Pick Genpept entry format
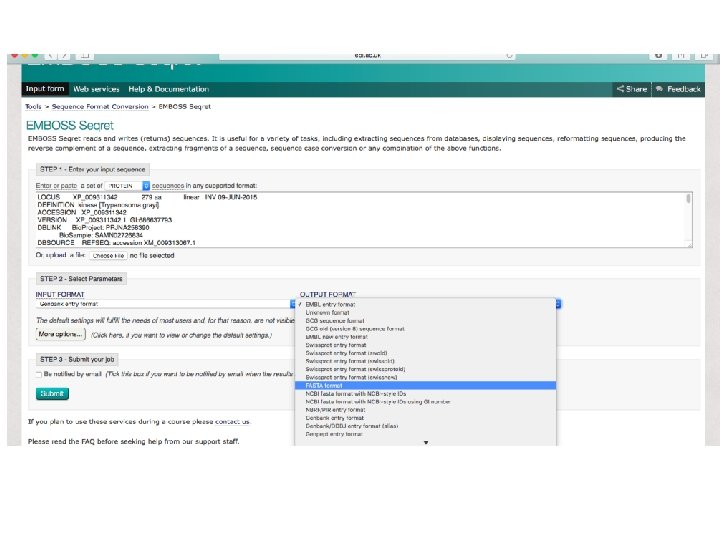Viewport: 720px width, 540px height. pyautogui.click(x=425, y=434)
